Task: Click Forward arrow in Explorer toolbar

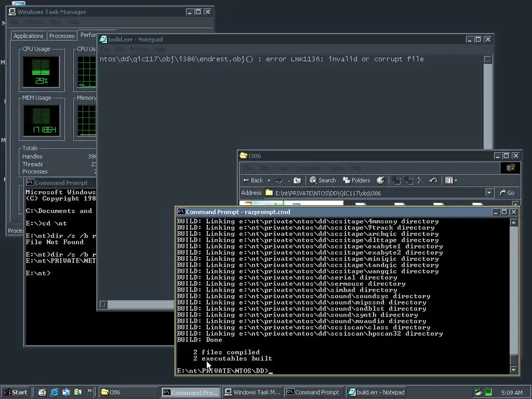Action: (279, 180)
